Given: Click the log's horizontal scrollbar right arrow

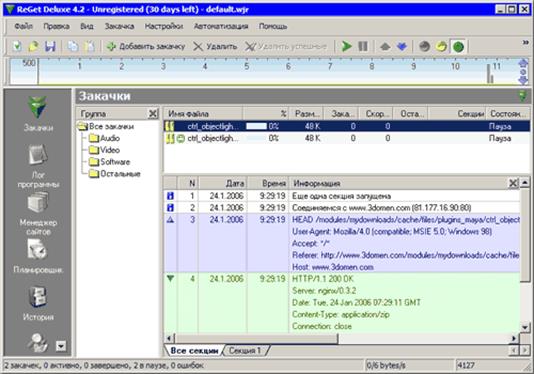Looking at the screenshot, I should [514, 338].
